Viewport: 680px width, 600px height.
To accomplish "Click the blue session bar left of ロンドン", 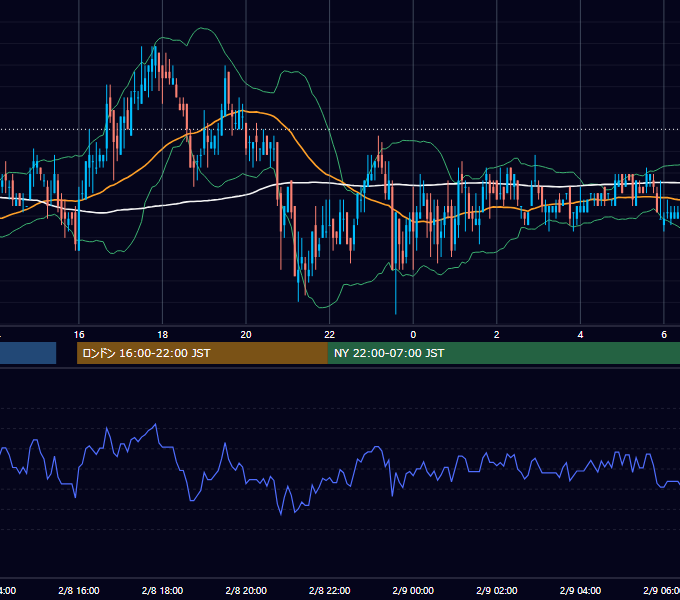I will click(28, 353).
